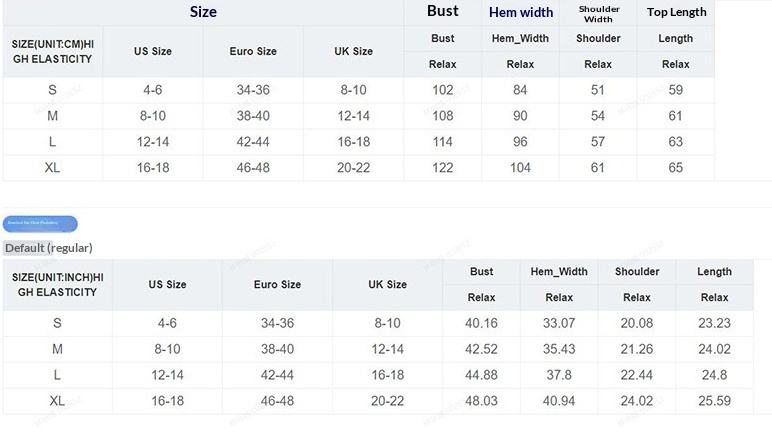772x437 pixels.
Task: Click the "SIZE(UNIT:CM)" header cell
Action: tap(52, 52)
